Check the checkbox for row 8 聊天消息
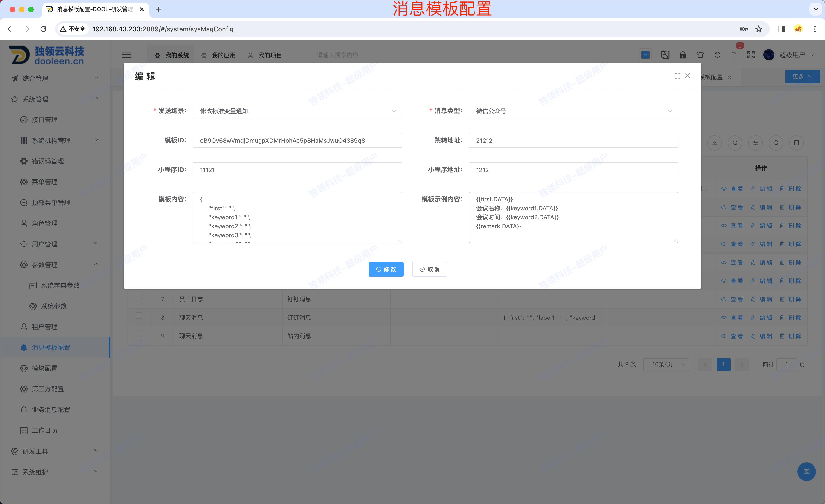Screen dimensions: 825x504 pyautogui.click(x=139, y=316)
